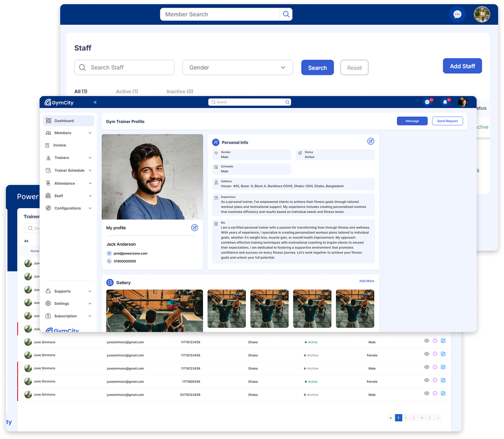Click the GymCity logo in the header
This screenshot has width=504, height=439.
pos(59,102)
